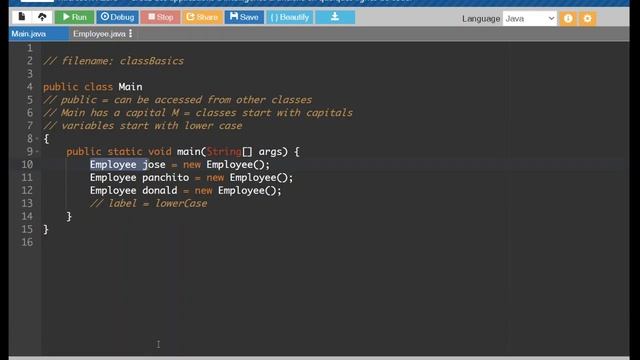640x360 pixels.
Task: Stop the running program
Action: coord(160,17)
